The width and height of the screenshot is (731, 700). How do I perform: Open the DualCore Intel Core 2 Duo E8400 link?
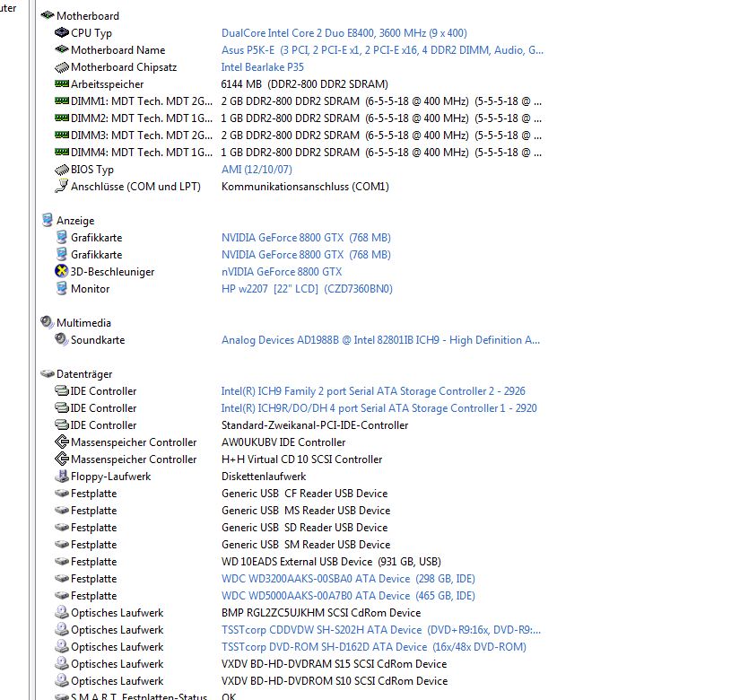coord(344,33)
